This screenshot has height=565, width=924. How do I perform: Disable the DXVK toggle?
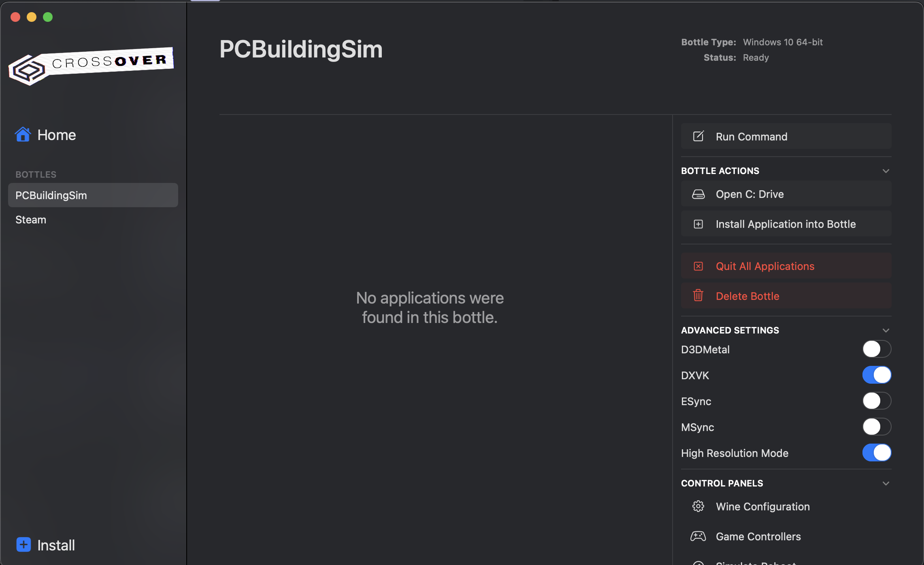(x=877, y=375)
